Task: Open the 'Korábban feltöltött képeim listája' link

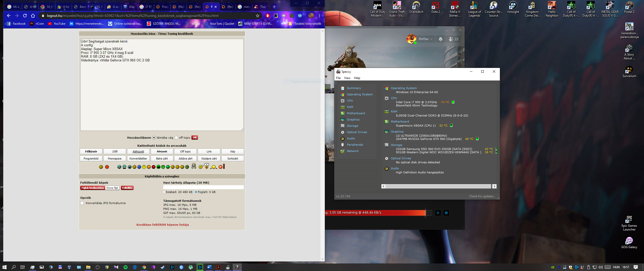Action: [x=163, y=225]
